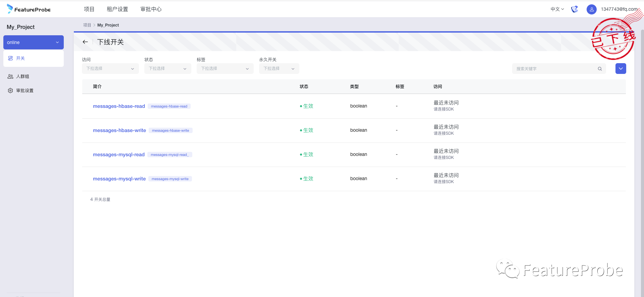Click 生效 status of messages-mysql-write
The image size is (644, 297).
(306, 179)
